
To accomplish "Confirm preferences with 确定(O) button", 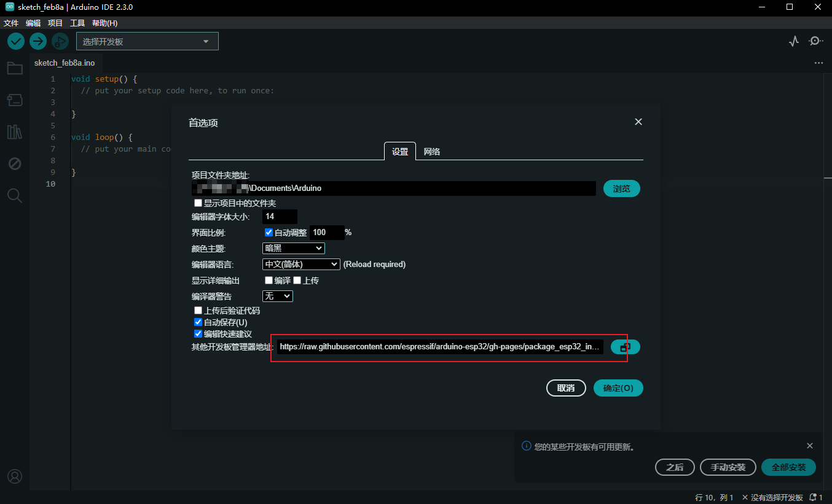I will (x=618, y=388).
